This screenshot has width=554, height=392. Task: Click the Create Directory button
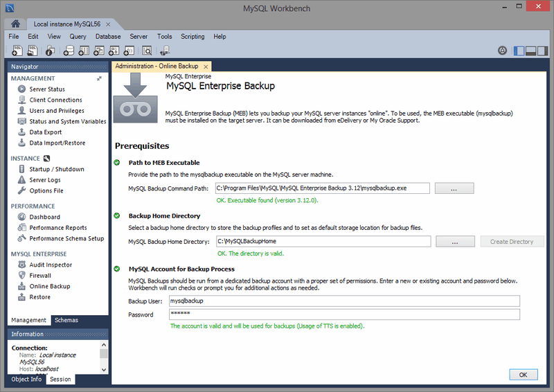[x=512, y=242]
